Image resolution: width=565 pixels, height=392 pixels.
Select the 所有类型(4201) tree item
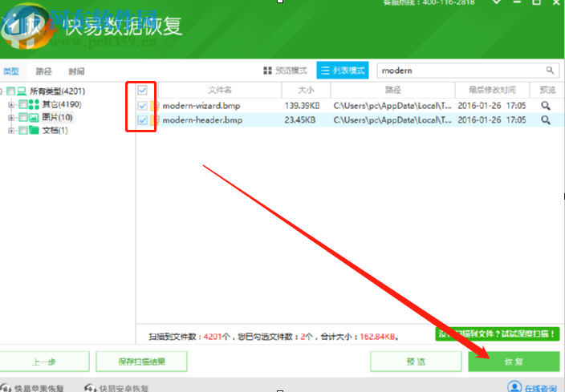tap(57, 91)
